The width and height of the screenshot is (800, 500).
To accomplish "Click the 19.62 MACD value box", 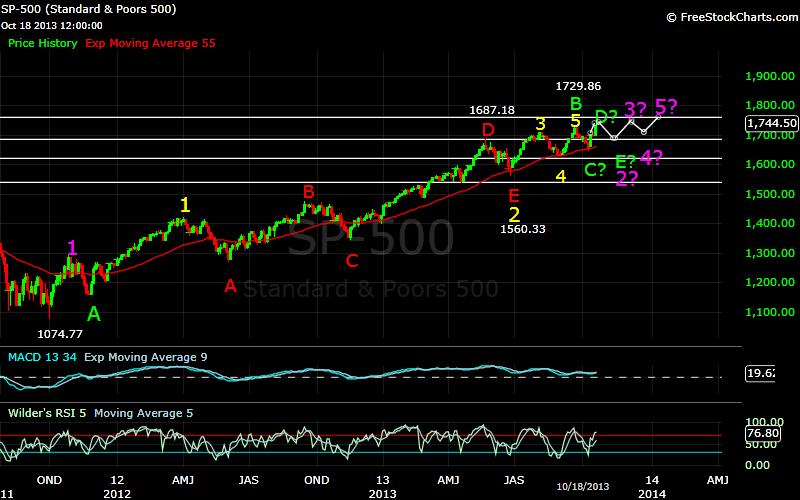I will coord(760,373).
